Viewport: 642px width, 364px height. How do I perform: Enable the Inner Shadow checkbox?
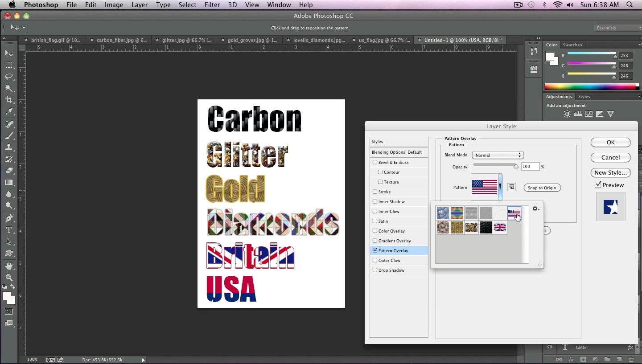375,201
